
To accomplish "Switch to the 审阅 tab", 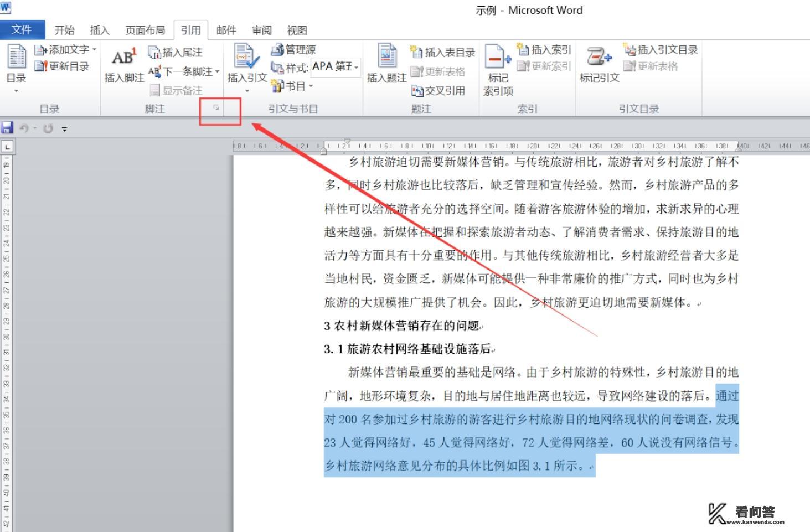I will pyautogui.click(x=261, y=30).
